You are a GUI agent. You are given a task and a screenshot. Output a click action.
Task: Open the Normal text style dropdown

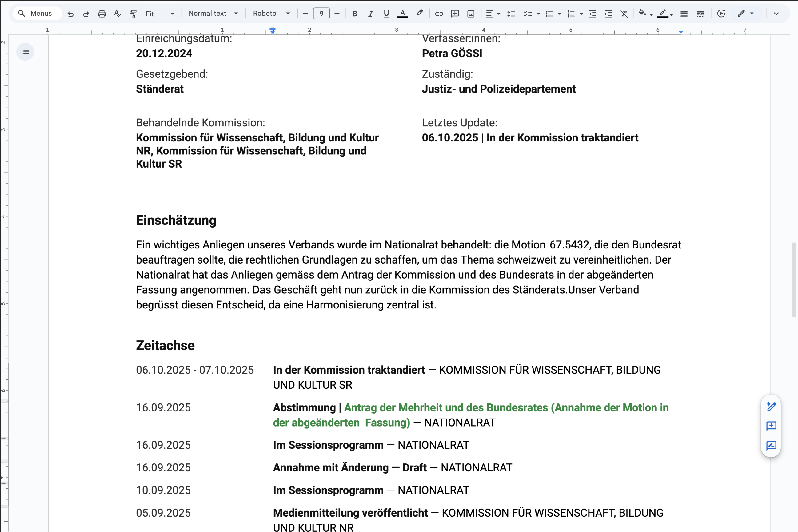point(213,14)
